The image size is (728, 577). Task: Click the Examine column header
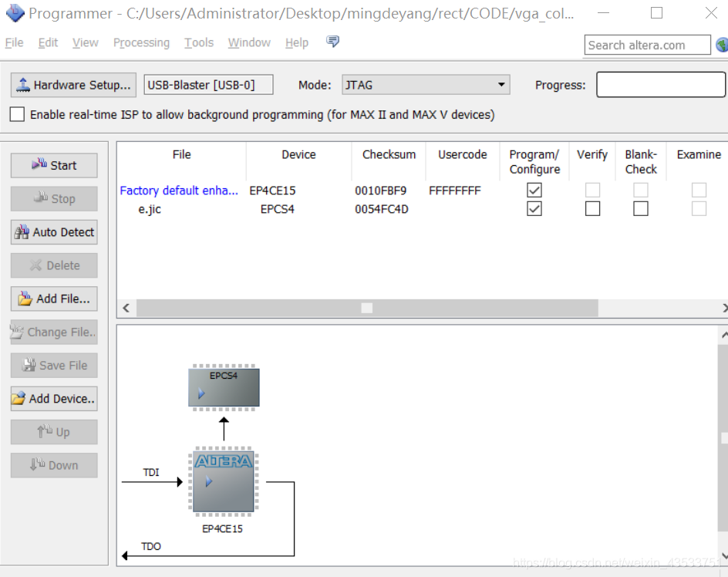click(x=699, y=155)
